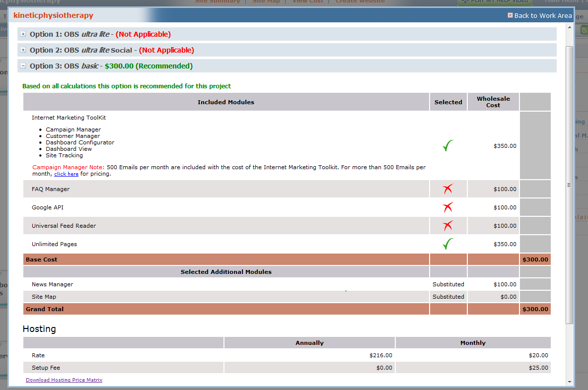Click 'Universal Feed Reader' row label
This screenshot has height=390, width=588.
pyautogui.click(x=64, y=226)
